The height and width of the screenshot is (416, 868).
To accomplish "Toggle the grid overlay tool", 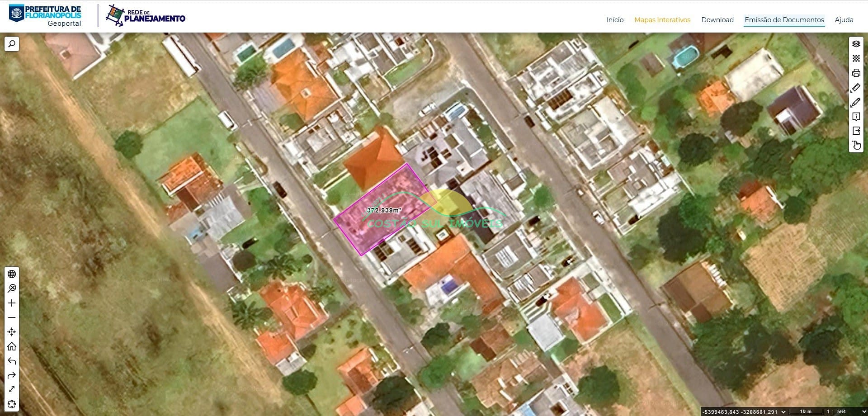I will click(x=856, y=58).
